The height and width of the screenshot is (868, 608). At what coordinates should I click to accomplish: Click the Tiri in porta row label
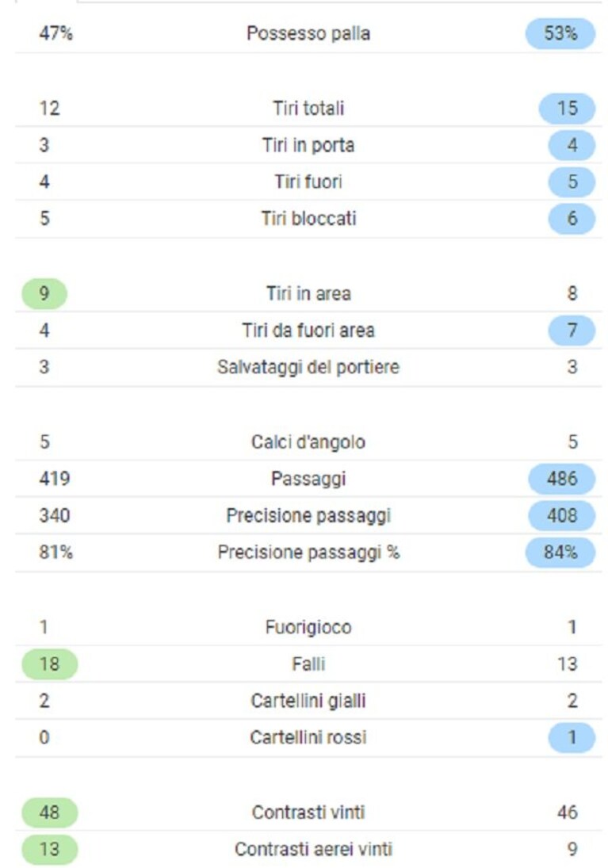point(308,145)
